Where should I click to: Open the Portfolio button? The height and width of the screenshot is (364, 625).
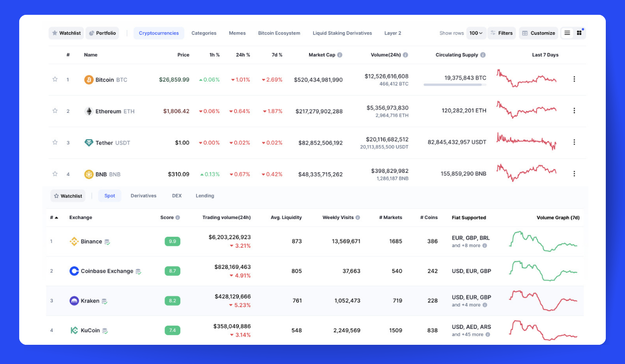[x=102, y=33]
